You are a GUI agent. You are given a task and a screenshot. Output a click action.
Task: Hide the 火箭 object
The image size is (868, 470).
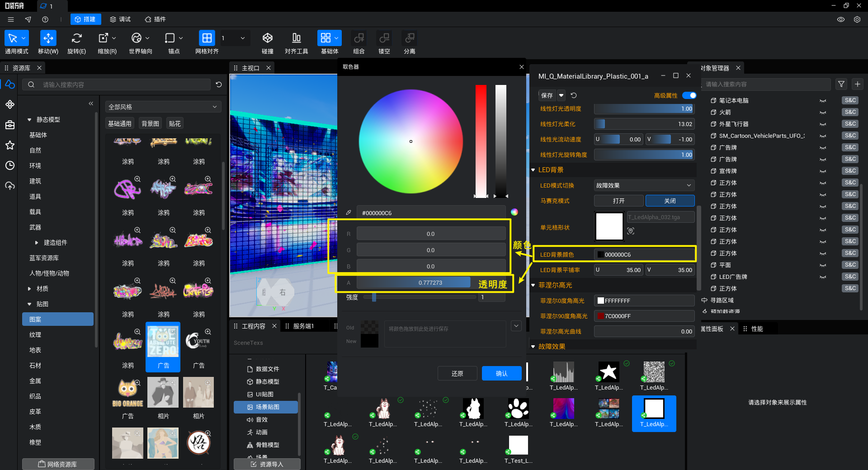pyautogui.click(x=823, y=113)
